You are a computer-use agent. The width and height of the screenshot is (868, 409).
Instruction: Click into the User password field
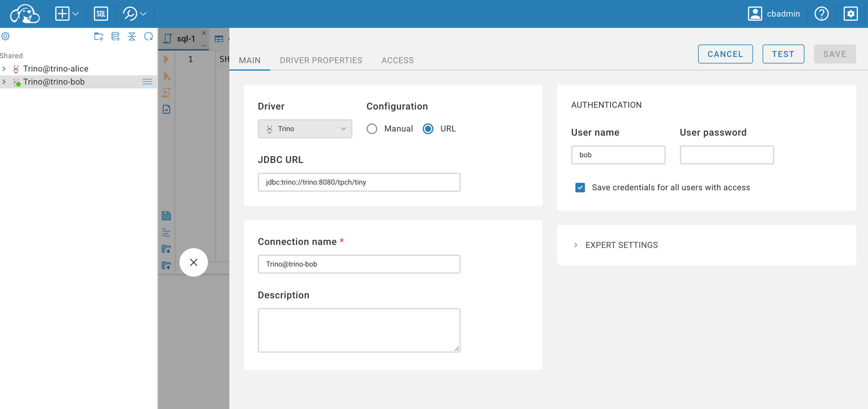pos(727,155)
